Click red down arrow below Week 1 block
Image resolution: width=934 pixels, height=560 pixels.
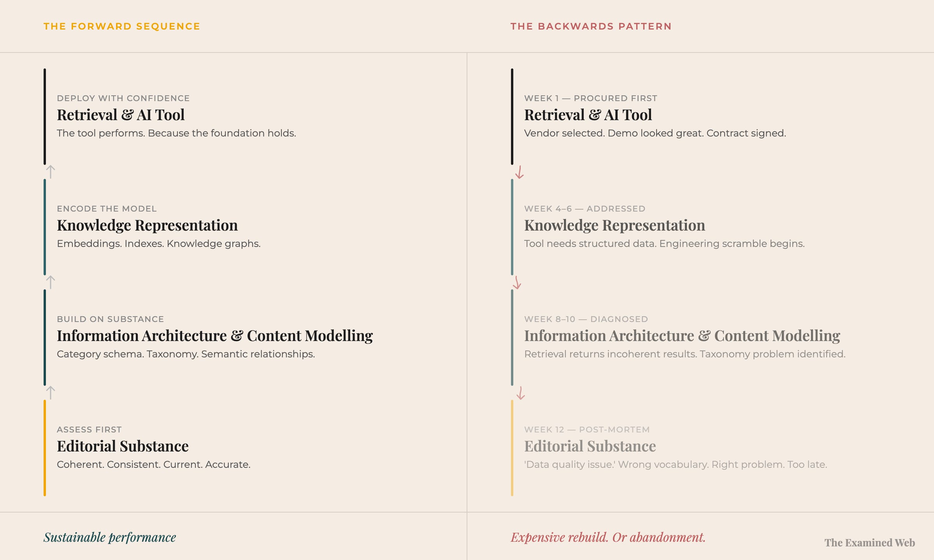tap(520, 172)
